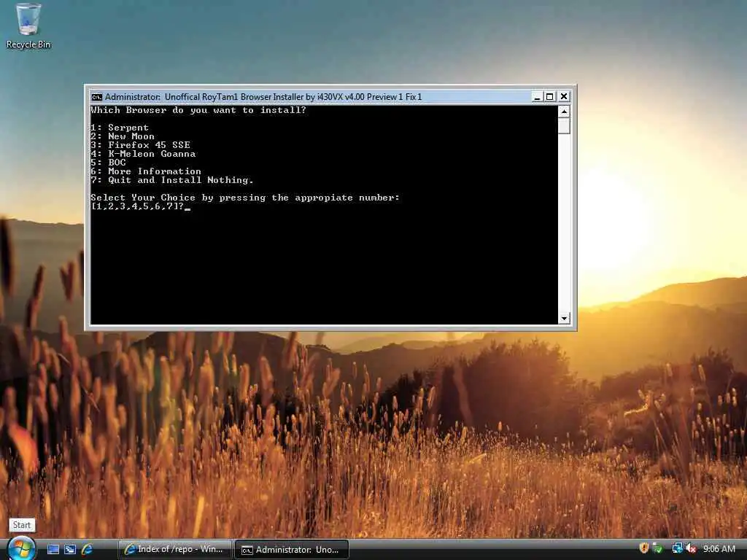Click Switch between windows in Quick Launch
This screenshot has width=747, height=560.
point(70,550)
